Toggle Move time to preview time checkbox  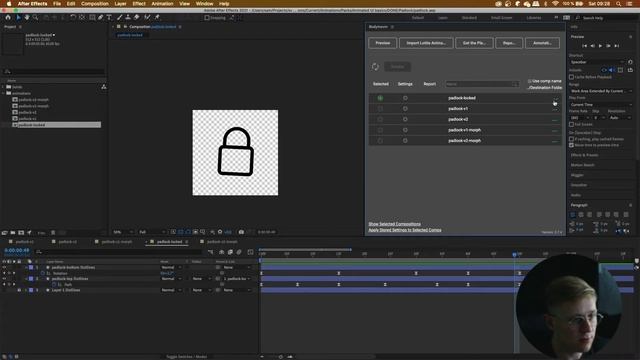[571, 145]
